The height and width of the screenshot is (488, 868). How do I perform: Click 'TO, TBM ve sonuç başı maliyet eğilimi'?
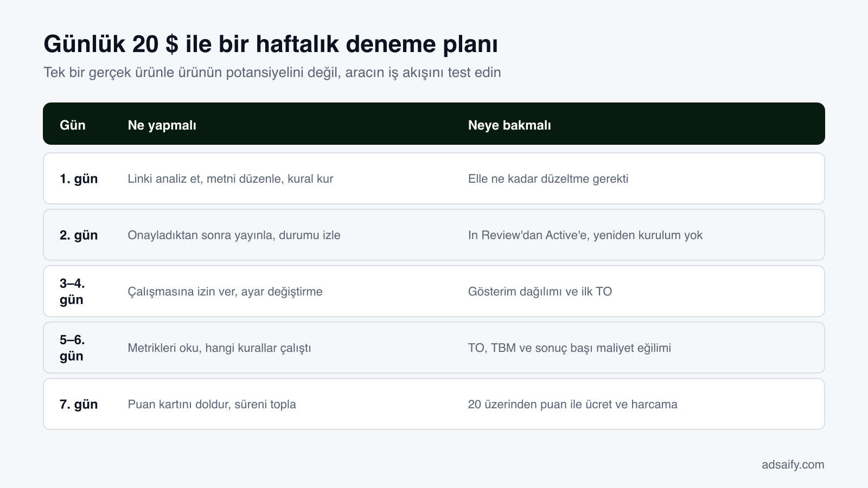[x=570, y=348]
